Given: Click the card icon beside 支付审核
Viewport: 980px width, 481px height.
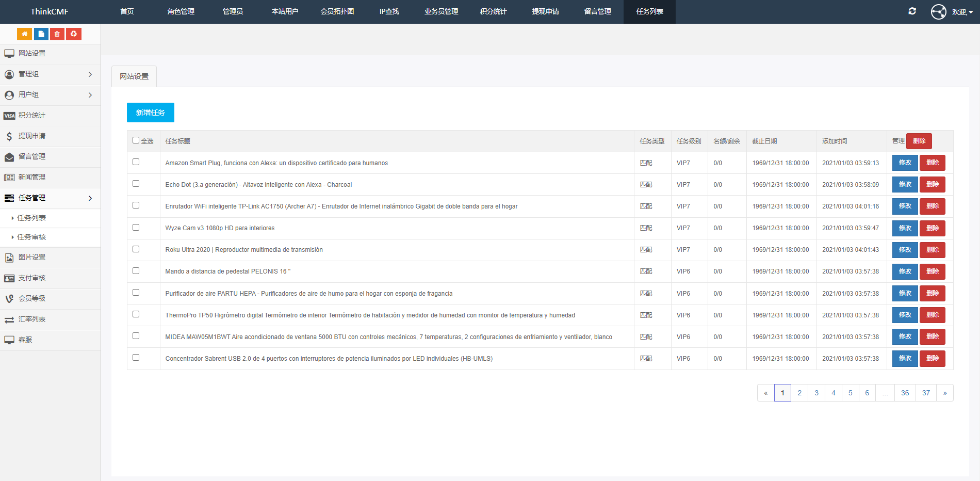Looking at the screenshot, I should pyautogui.click(x=9, y=278).
